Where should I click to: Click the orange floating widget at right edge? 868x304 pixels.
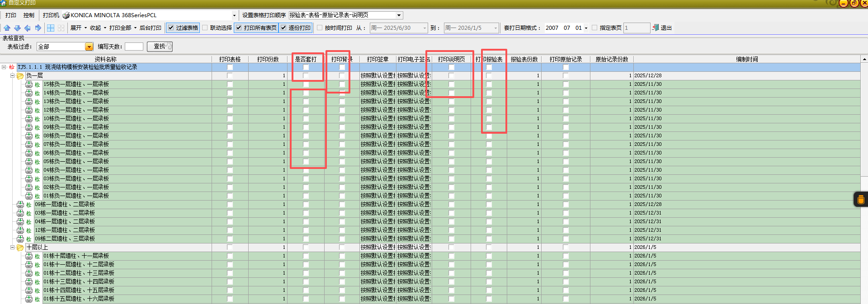coord(860,199)
